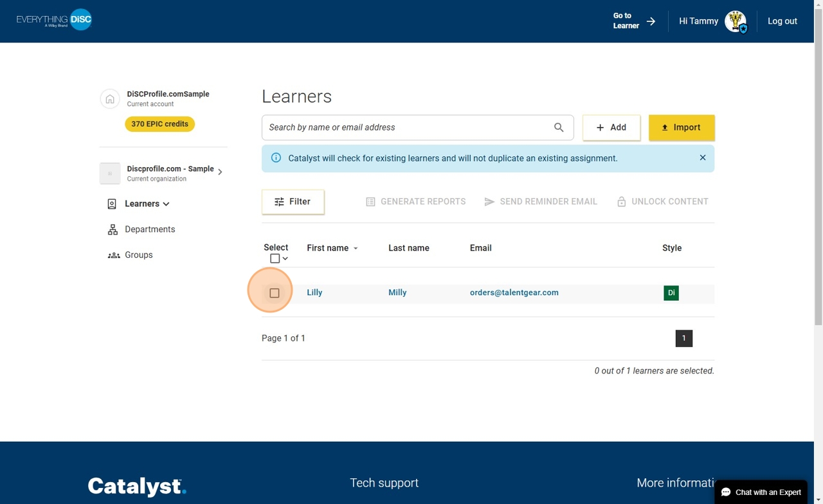The height and width of the screenshot is (504, 823).
Task: Click the home icon beside DiSCProfile.comSample
Action: pyautogui.click(x=110, y=99)
